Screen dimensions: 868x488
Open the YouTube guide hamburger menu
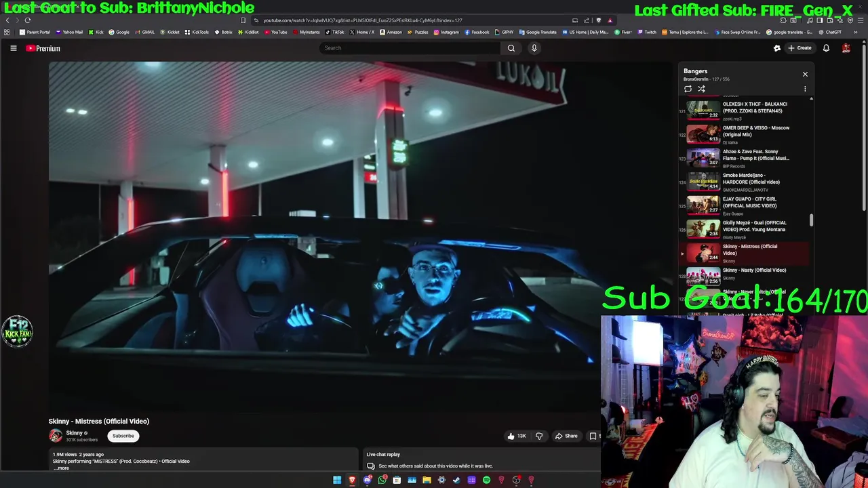click(x=13, y=48)
